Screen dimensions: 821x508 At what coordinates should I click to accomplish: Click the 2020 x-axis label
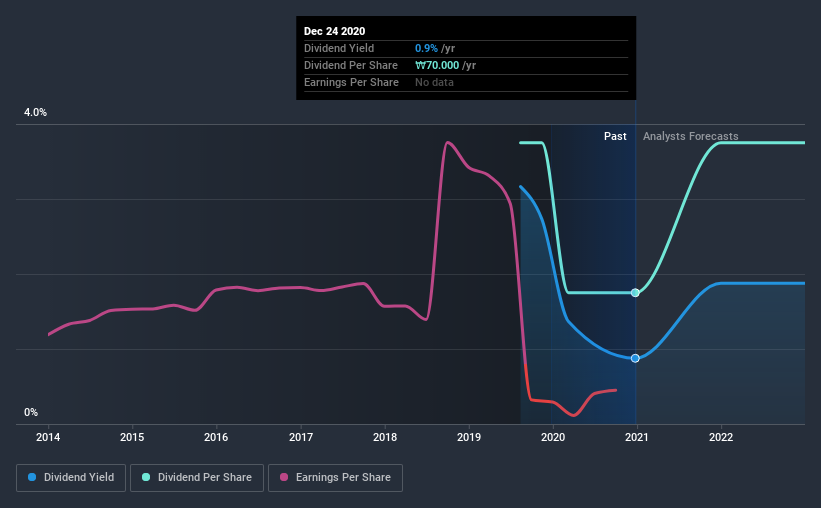[x=553, y=437]
